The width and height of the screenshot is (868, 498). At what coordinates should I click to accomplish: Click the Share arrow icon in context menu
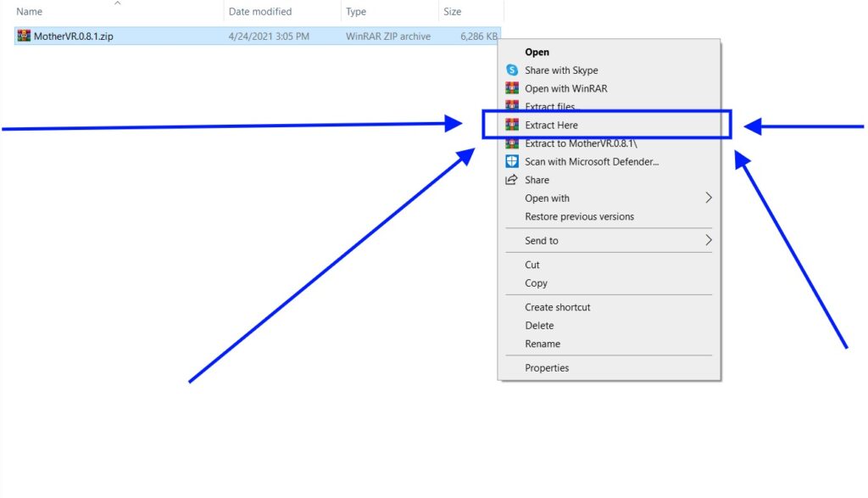point(511,180)
